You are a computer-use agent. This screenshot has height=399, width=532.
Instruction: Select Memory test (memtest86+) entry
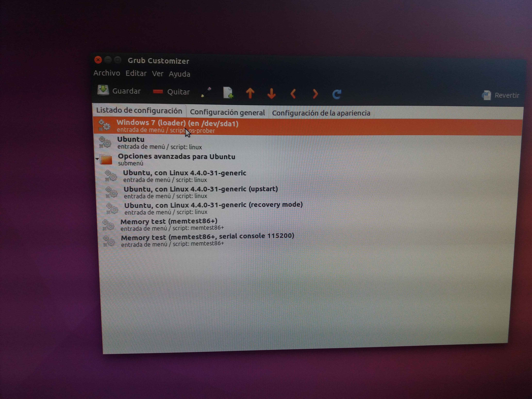(x=169, y=222)
